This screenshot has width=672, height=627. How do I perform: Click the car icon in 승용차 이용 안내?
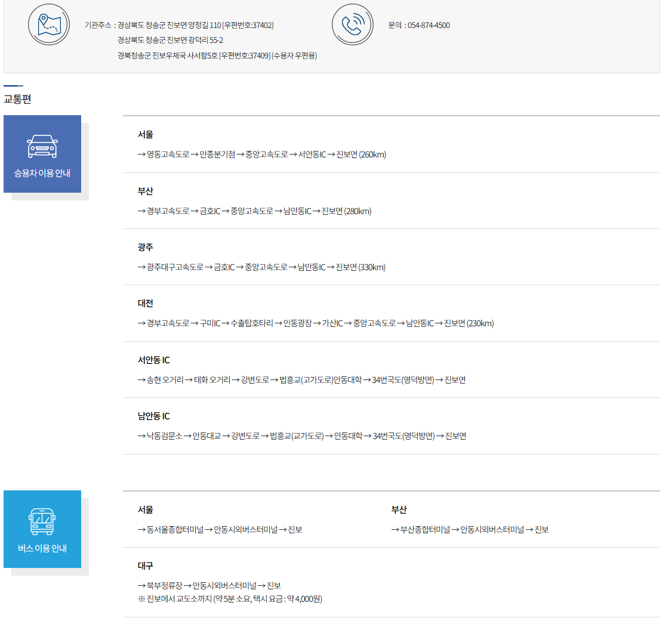(x=42, y=147)
